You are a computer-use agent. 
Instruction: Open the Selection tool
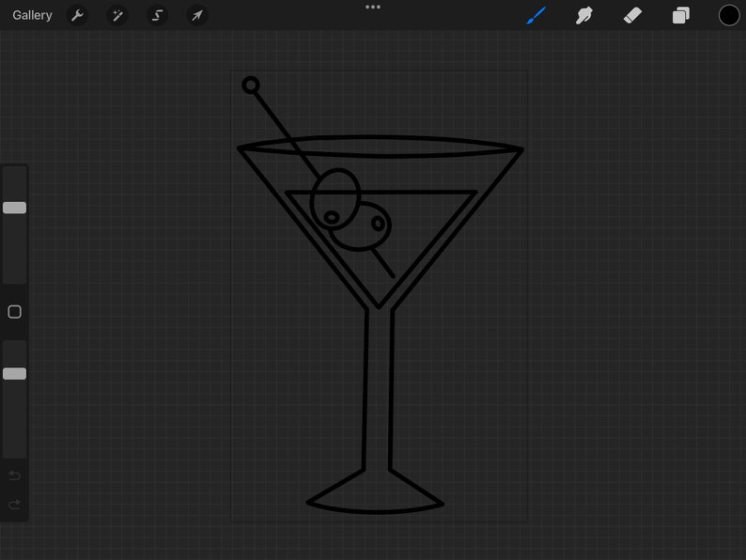point(157,16)
